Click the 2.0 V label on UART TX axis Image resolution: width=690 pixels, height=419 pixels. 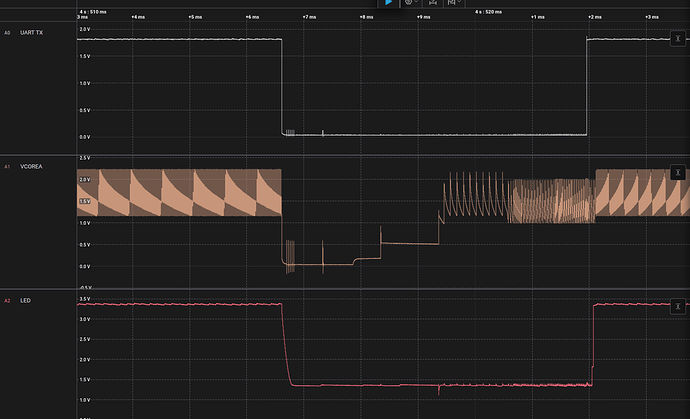[x=84, y=29]
